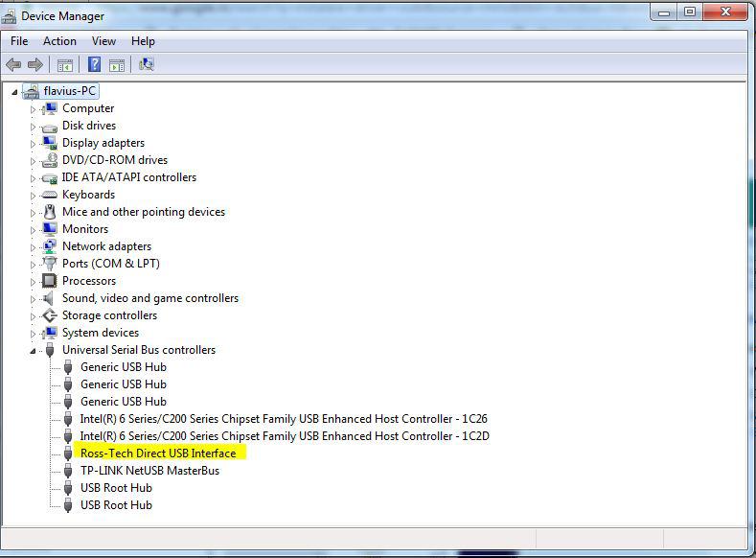
Task: Click the Universal Serial Bus controllers icon
Action: click(x=50, y=350)
